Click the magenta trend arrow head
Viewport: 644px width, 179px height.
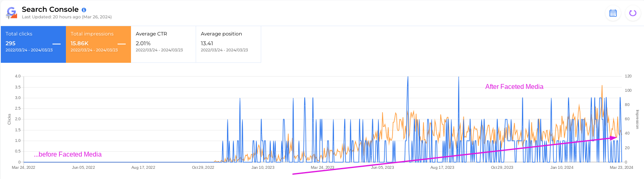(x=614, y=138)
